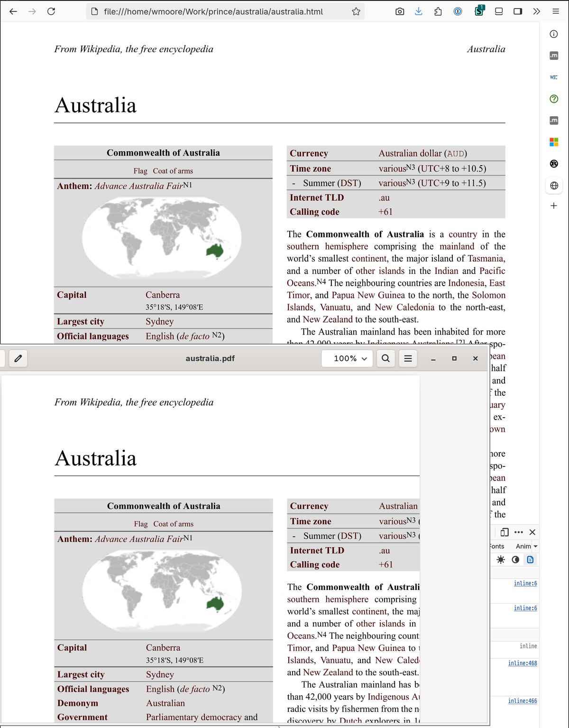Select the globe icon in sidebar
The height and width of the screenshot is (728, 569).
(554, 186)
